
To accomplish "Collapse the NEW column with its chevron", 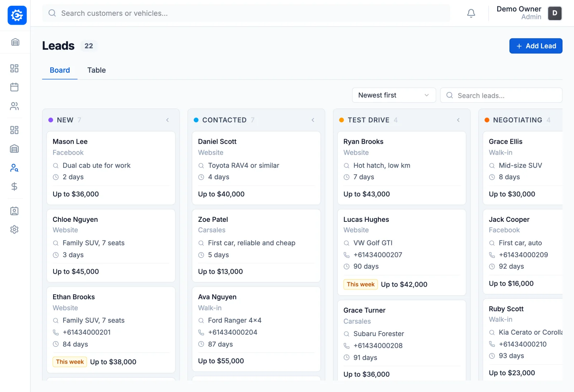I will [x=168, y=120].
